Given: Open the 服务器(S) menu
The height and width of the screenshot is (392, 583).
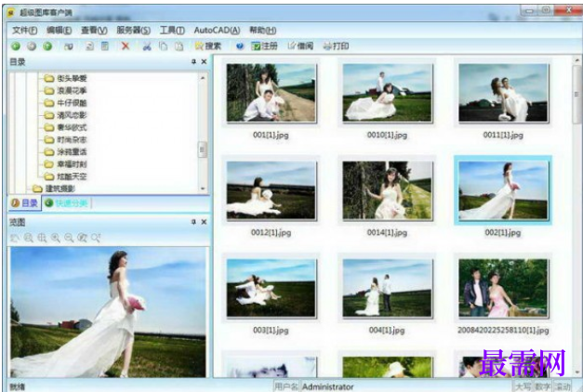Looking at the screenshot, I should (133, 30).
